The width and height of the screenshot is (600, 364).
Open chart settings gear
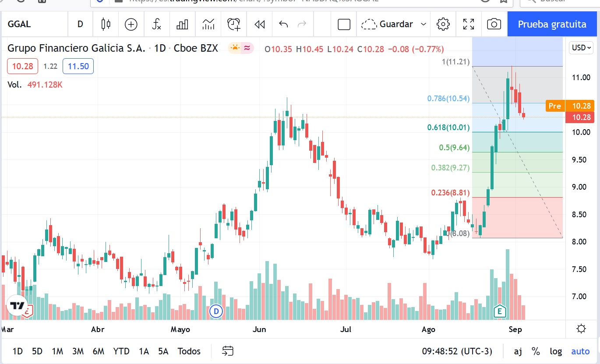coord(443,24)
